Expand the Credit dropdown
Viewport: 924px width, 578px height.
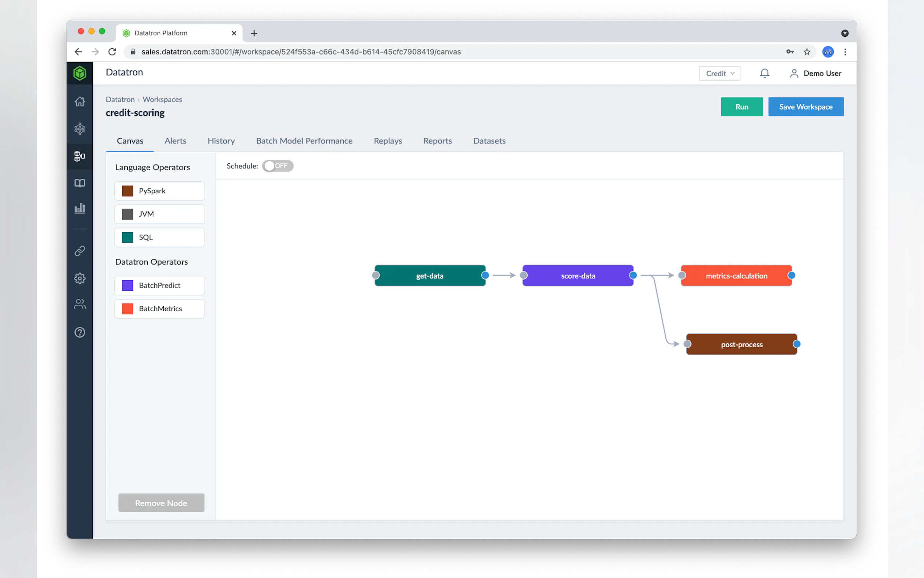[x=719, y=74]
